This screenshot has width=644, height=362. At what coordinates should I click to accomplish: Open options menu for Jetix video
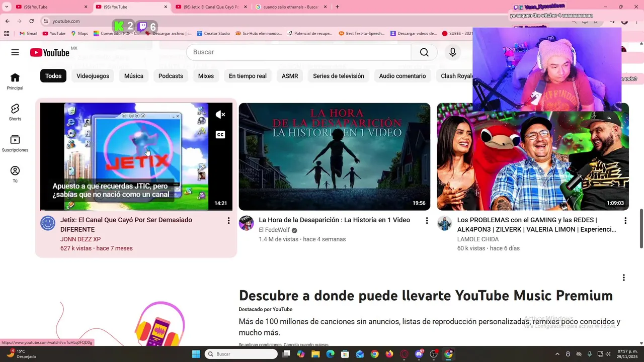228,221
